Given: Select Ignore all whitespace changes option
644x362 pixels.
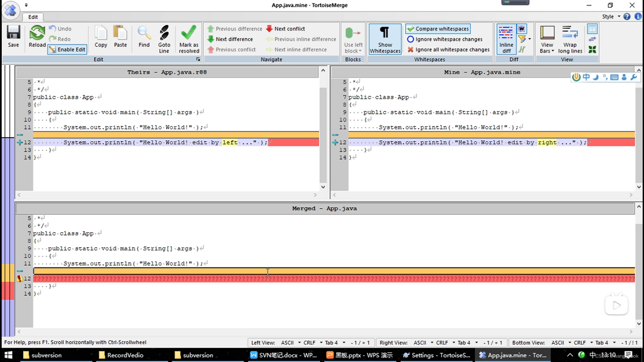Looking at the screenshot, I should click(x=448, y=50).
